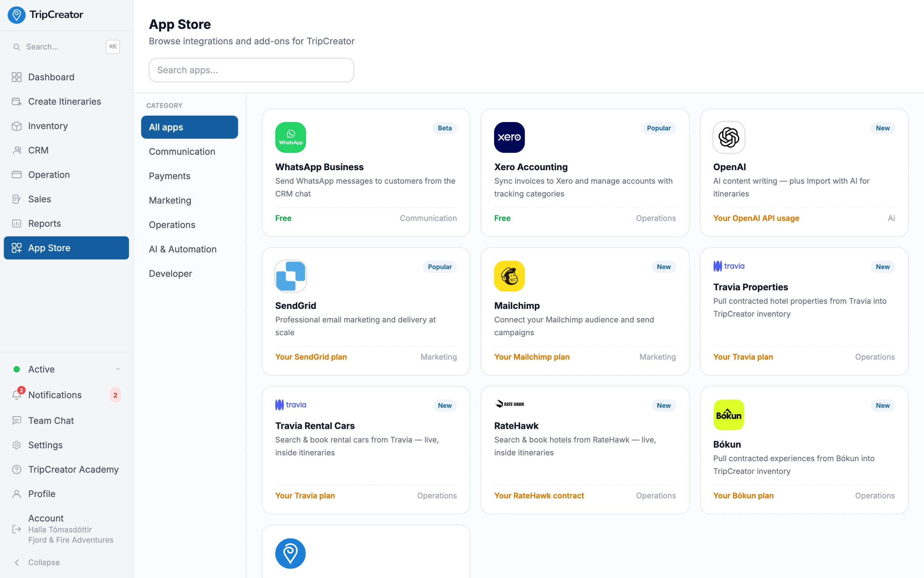Click the "Free" label on WhatsApp Business
Image resolution: width=924 pixels, height=578 pixels.
pyautogui.click(x=283, y=218)
